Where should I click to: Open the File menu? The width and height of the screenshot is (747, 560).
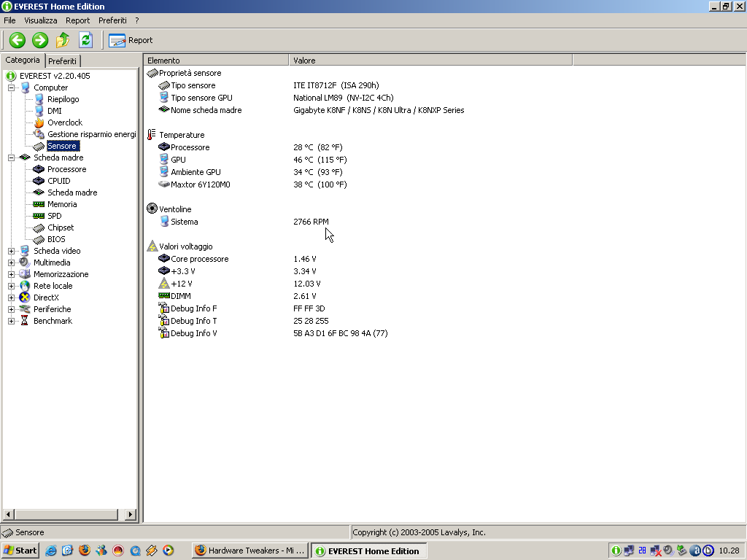[x=9, y=20]
